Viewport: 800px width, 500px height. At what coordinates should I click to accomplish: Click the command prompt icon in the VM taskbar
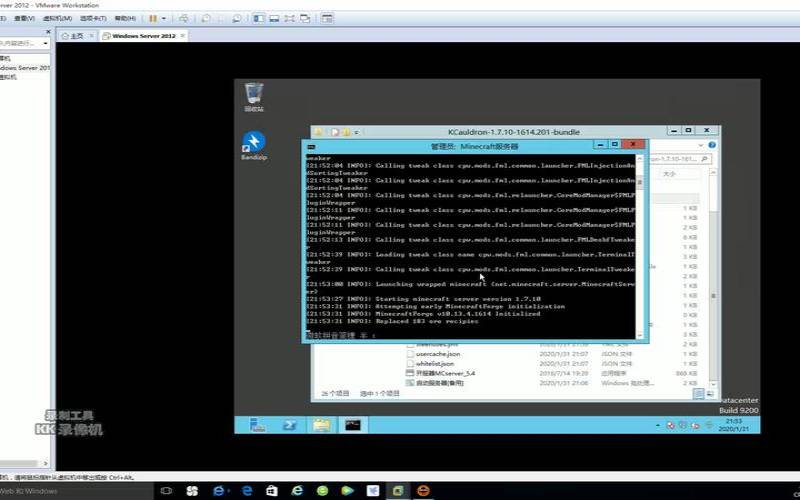[x=353, y=424]
